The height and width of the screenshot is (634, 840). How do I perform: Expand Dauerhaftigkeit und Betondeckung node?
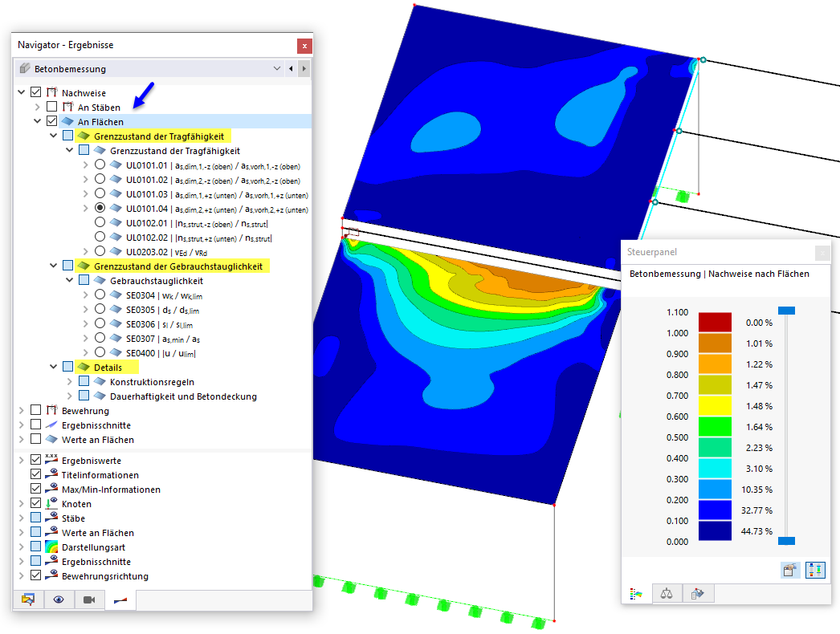point(70,396)
